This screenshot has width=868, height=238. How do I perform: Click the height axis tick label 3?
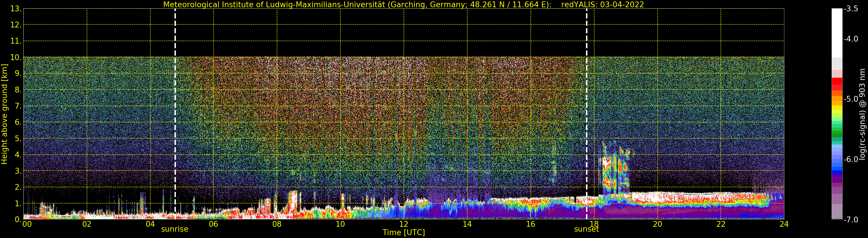pyautogui.click(x=18, y=171)
